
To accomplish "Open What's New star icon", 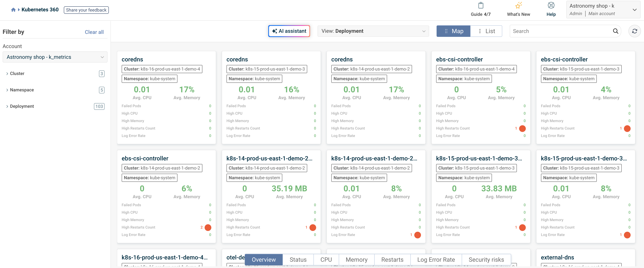I will point(518,5).
